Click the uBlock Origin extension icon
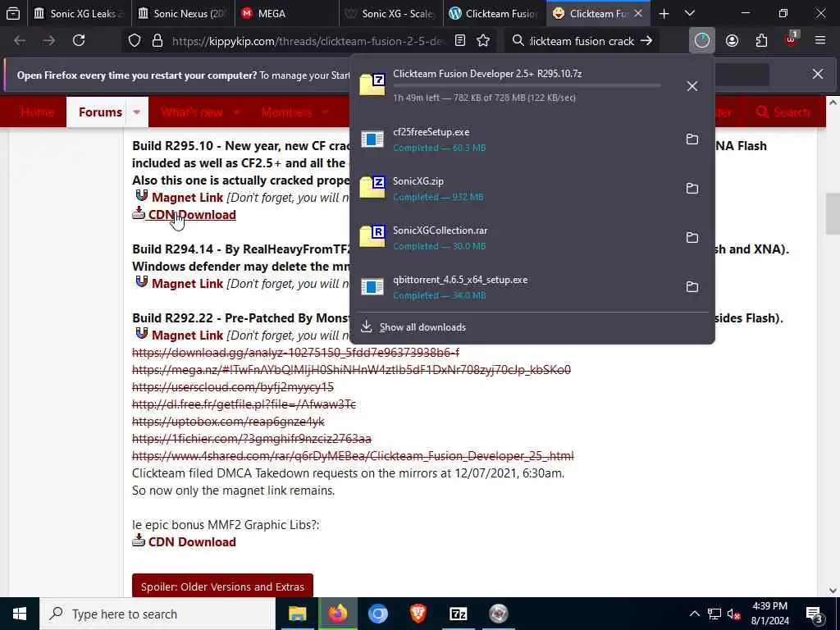 click(x=792, y=39)
